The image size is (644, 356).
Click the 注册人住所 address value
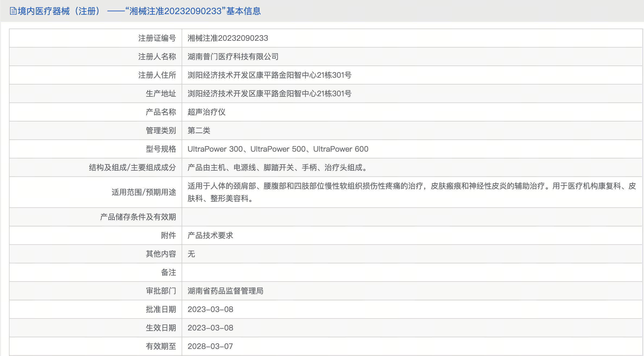click(x=270, y=75)
